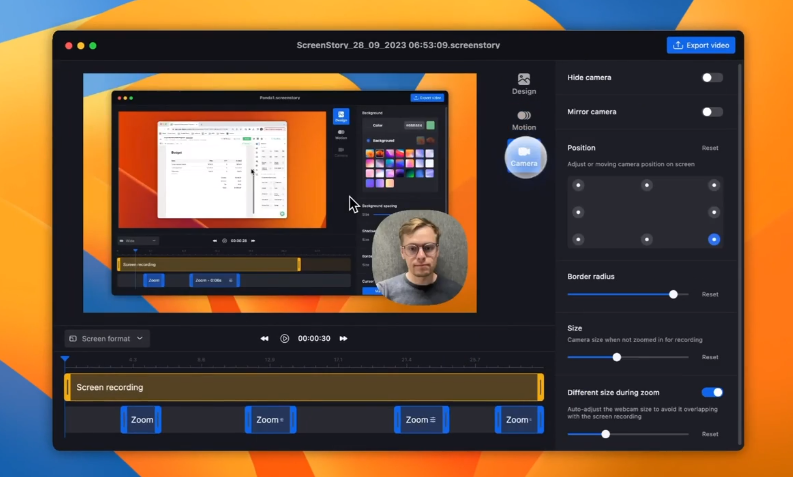
Task: Set camera position to bottom-left corner
Action: click(x=578, y=239)
